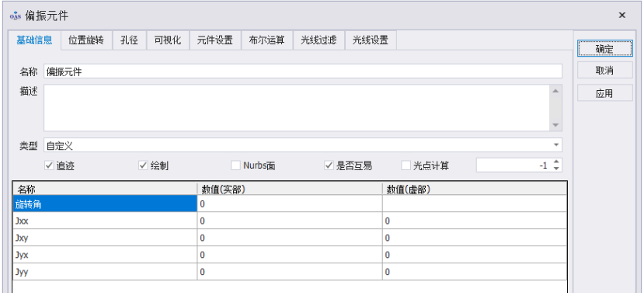Click the 取消 button
The height and width of the screenshot is (296, 644).
coord(604,71)
